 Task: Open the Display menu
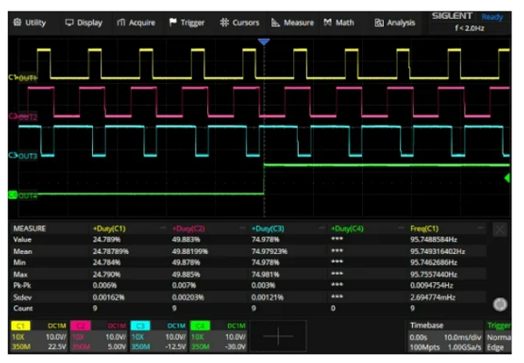(84, 23)
